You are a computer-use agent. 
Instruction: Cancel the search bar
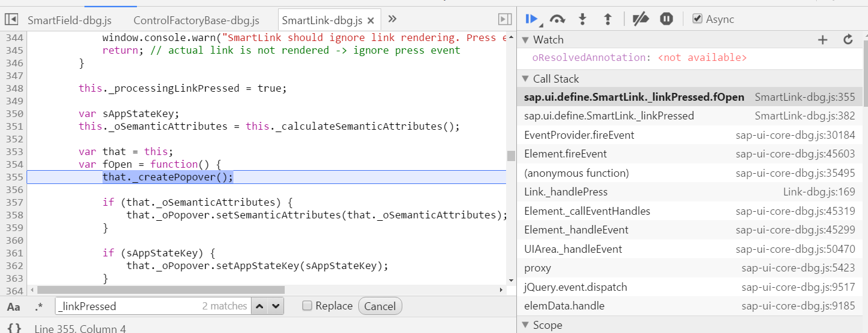pyautogui.click(x=380, y=306)
